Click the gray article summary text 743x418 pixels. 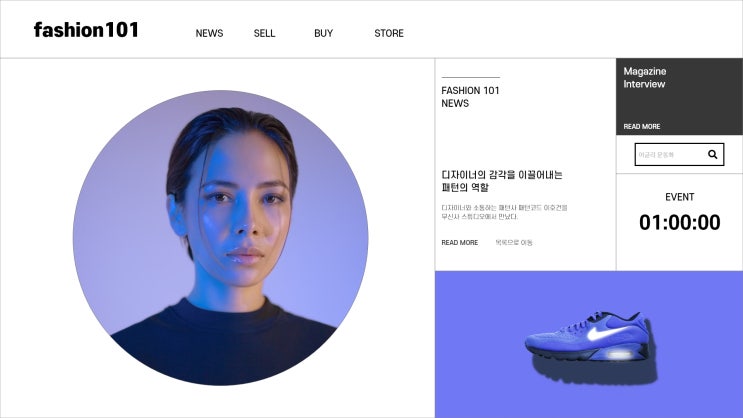tap(504, 212)
